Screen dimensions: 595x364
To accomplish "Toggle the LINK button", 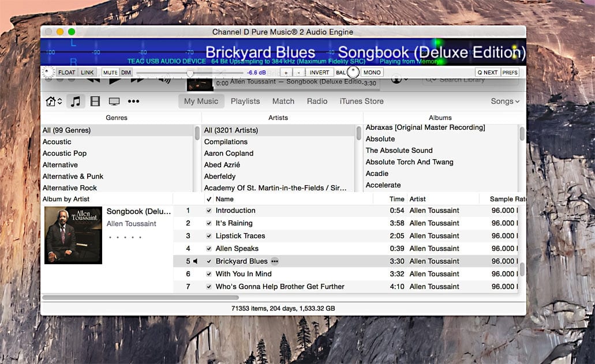I will click(87, 73).
